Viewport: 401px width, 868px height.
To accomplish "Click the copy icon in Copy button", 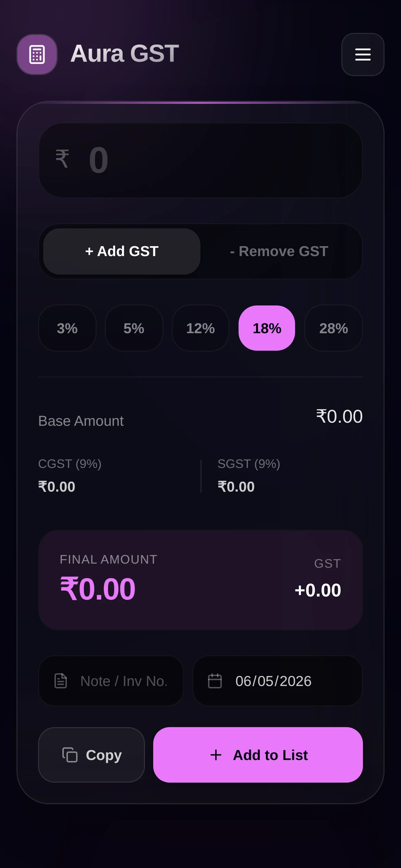I will 70,755.
